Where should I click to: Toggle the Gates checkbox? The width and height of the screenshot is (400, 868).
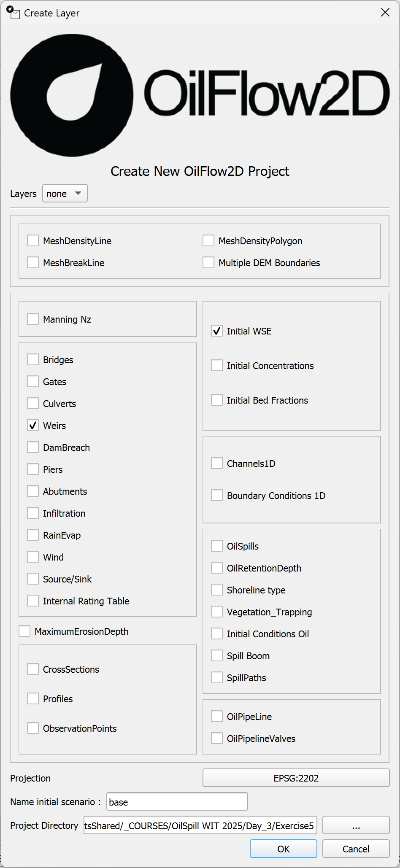[x=33, y=382]
